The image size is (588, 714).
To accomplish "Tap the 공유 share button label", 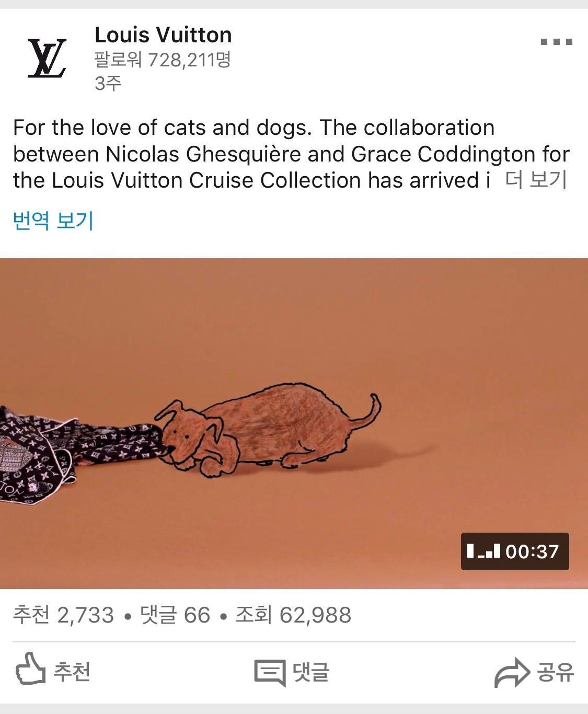I will point(556,672).
